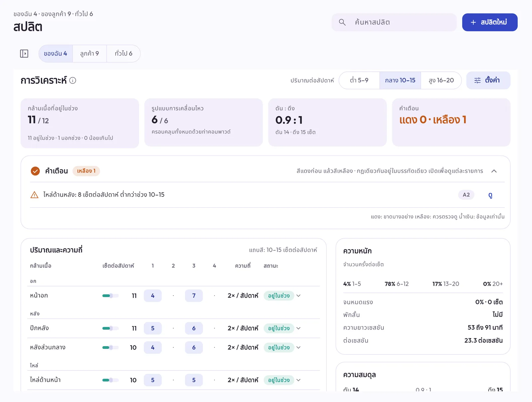Select the ต่ำ 5–9 weekly volume option
Viewport: 532px width, 402px height.
coord(359,80)
